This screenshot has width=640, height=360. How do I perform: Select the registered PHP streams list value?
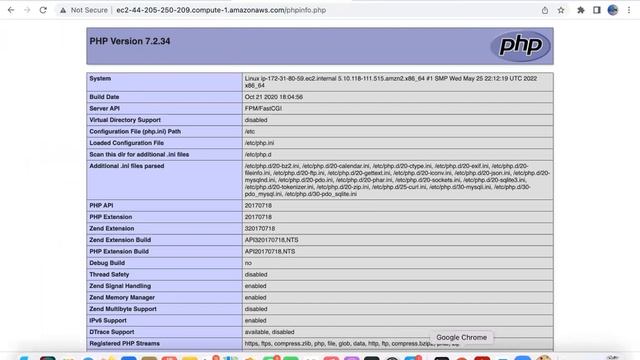[352, 343]
